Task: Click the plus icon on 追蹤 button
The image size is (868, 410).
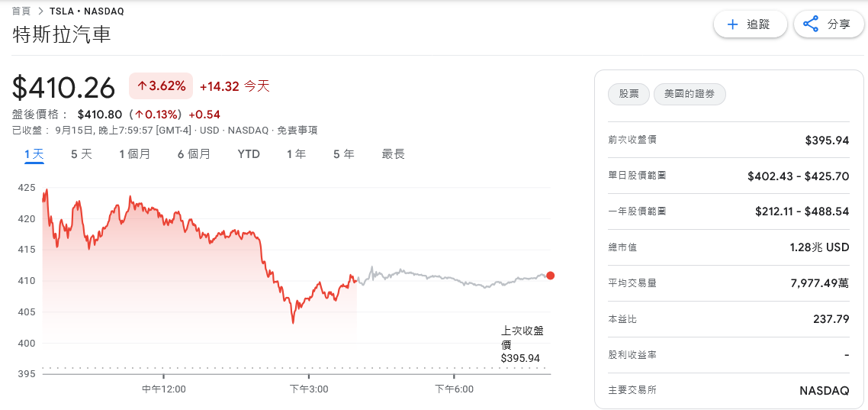Action: coord(733,24)
